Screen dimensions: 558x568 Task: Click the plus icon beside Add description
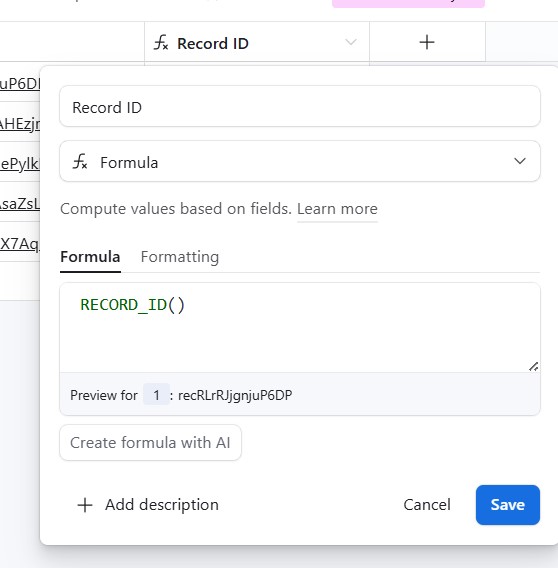click(x=85, y=505)
